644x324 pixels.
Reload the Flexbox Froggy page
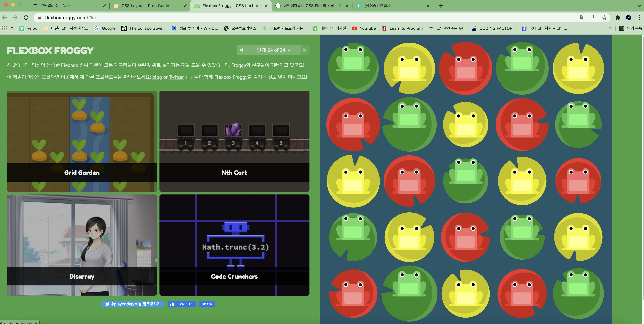click(x=26, y=17)
